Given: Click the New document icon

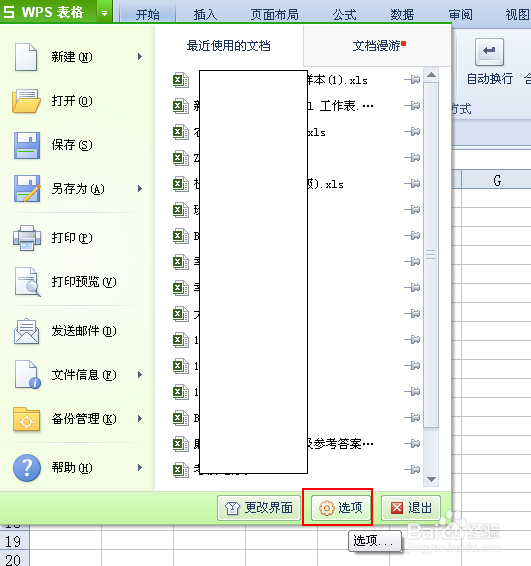Looking at the screenshot, I should tap(26, 57).
